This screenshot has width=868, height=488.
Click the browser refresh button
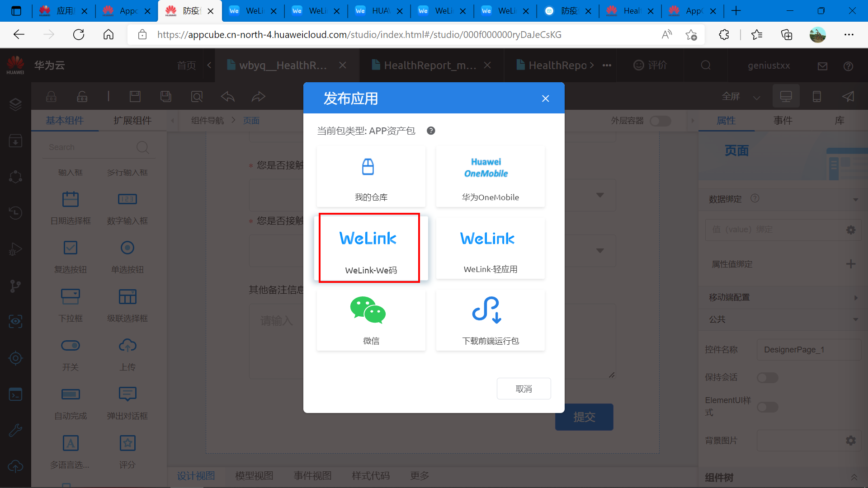(x=79, y=34)
